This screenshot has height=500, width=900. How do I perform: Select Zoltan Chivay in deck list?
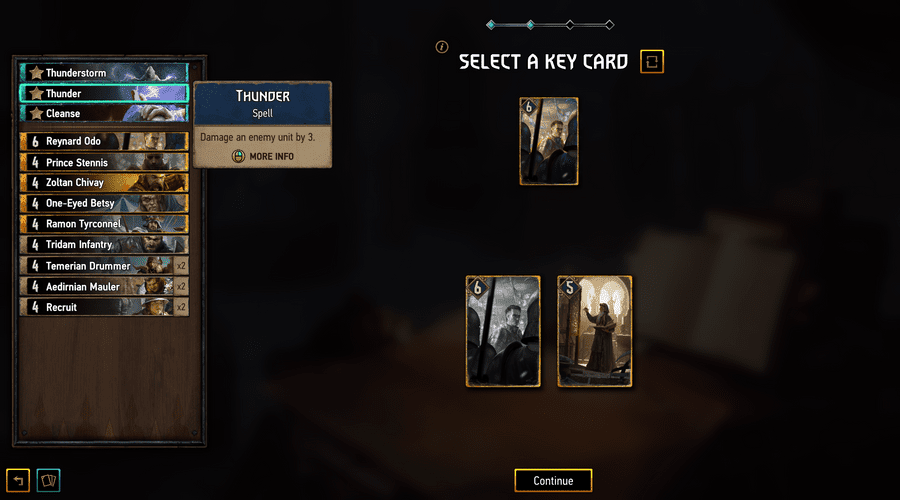(x=104, y=183)
